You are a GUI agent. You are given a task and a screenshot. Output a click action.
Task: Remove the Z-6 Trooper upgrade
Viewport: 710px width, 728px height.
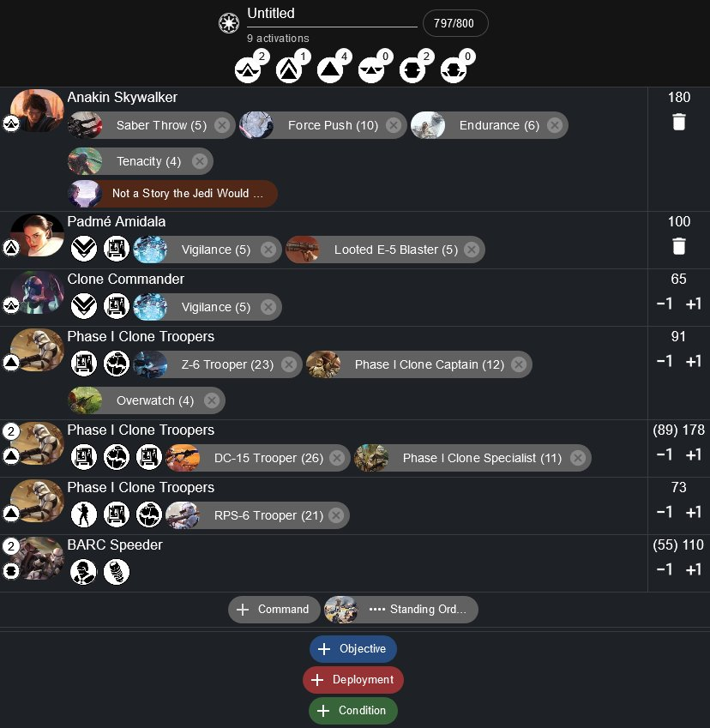[289, 365]
